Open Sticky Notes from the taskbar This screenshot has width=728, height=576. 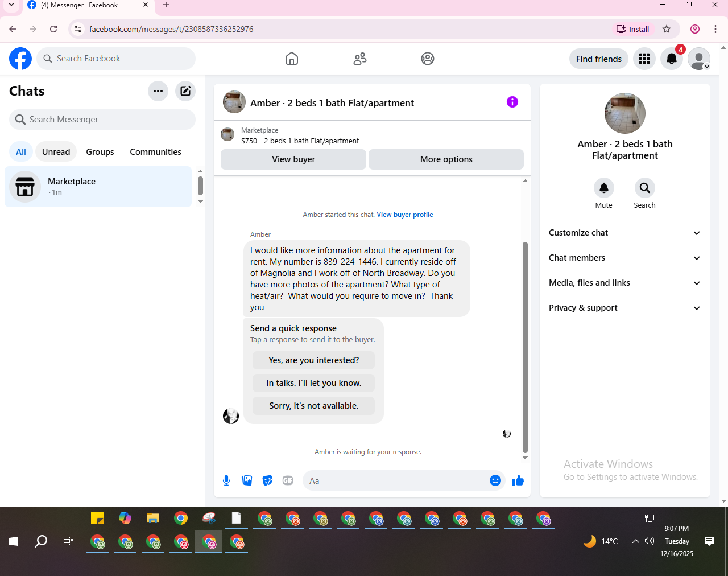(97, 518)
